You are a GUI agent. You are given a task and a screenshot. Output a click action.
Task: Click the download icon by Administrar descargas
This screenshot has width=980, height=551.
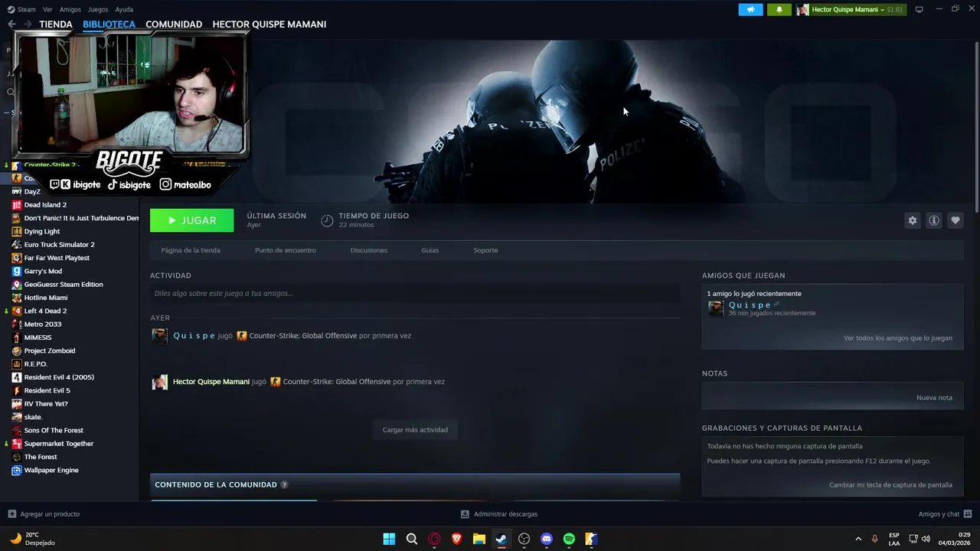coord(465,514)
